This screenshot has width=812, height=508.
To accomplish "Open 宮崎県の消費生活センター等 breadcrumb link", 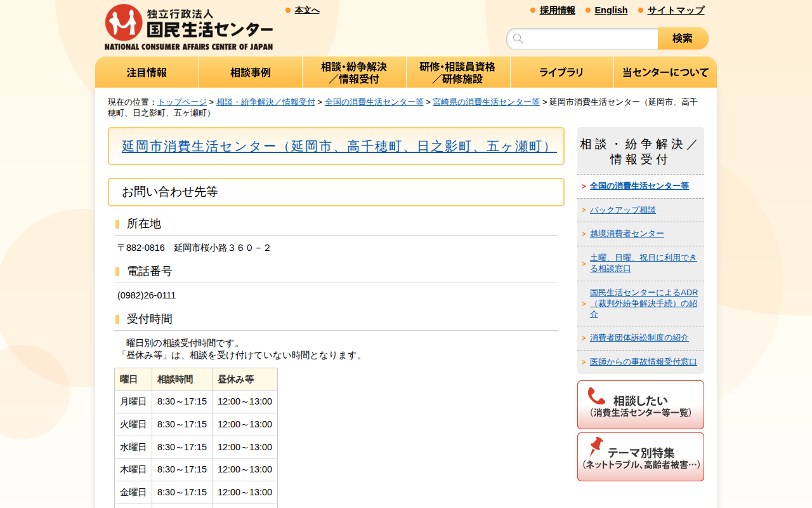I will tap(487, 101).
